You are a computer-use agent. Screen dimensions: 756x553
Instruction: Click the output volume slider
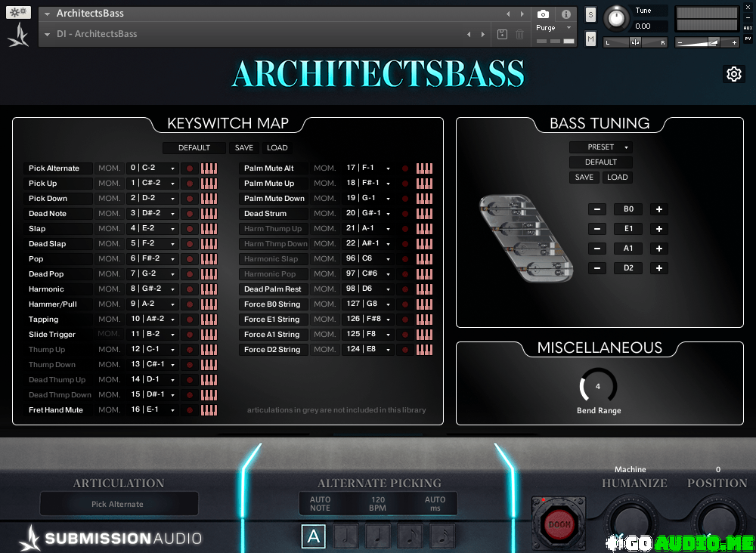pos(708,43)
